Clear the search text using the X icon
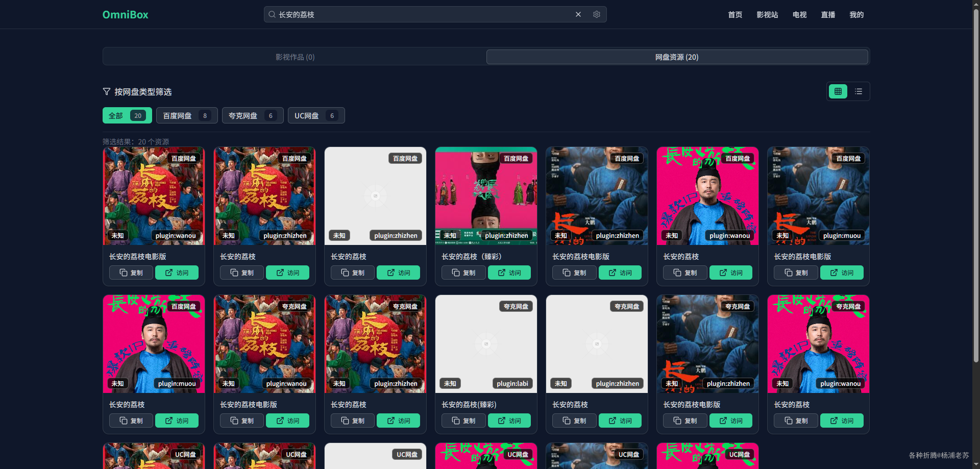980x469 pixels. point(578,14)
